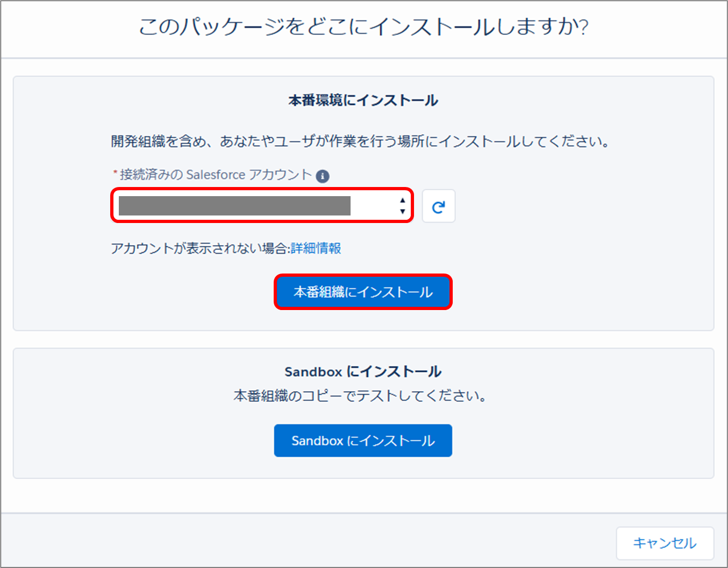Open the 接続済みの Salesforce アカウント dropdown
728x568 pixels.
point(262,205)
